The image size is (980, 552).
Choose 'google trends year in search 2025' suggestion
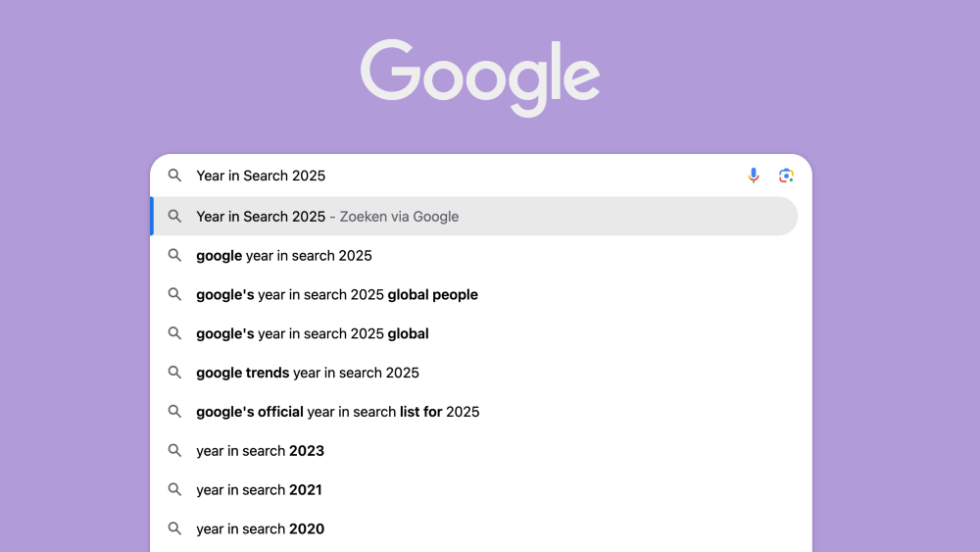point(308,373)
